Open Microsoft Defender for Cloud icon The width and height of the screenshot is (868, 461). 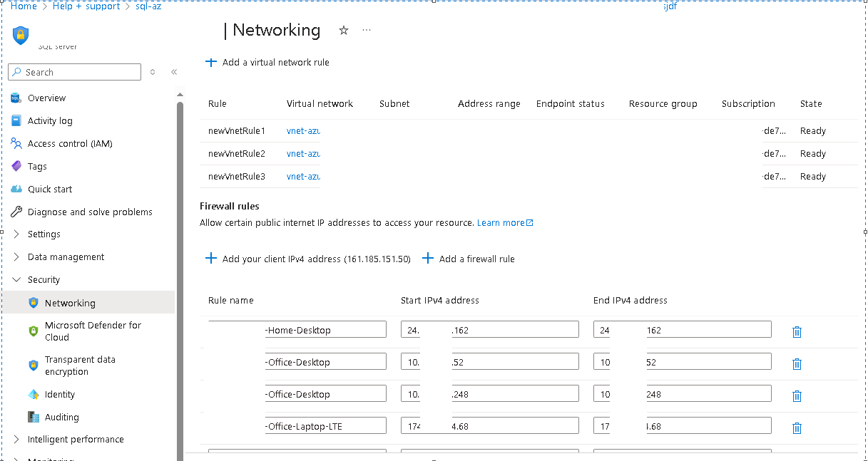[x=34, y=331]
